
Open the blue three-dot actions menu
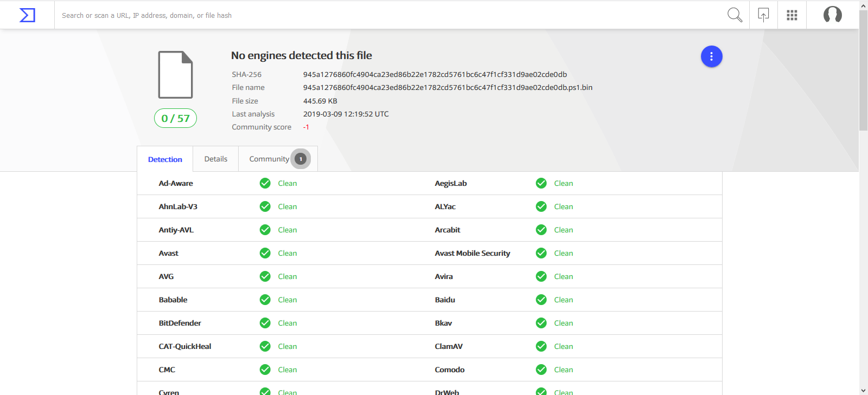point(711,56)
